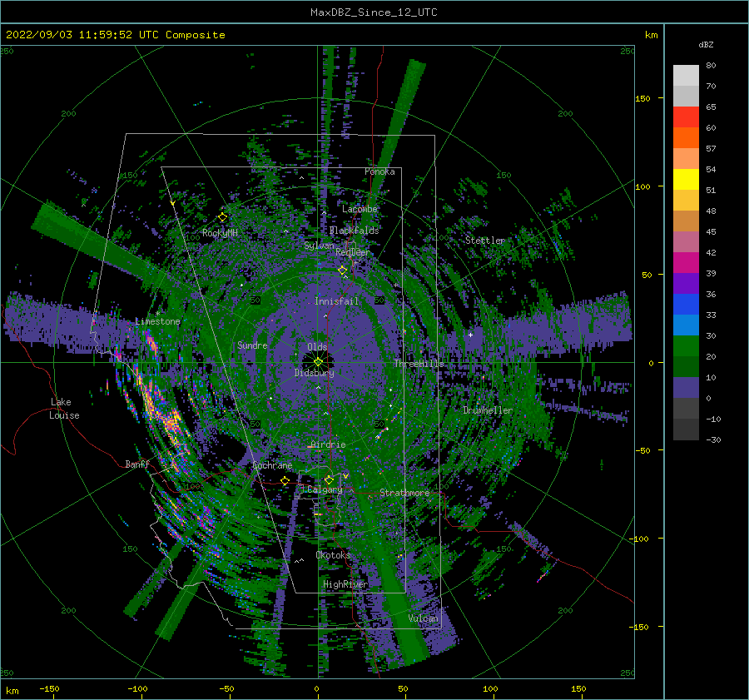Select the orange 57-60 dBZ legend swatch
The image size is (749, 700).
point(686,138)
